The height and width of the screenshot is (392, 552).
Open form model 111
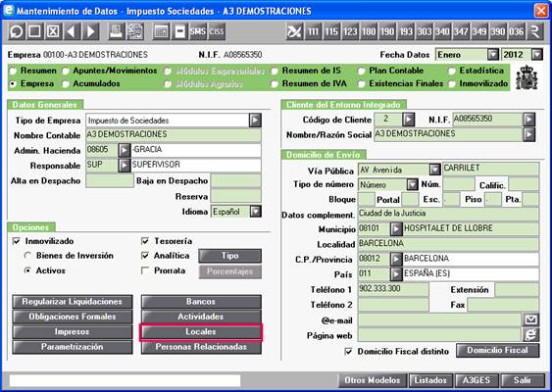tap(313, 32)
